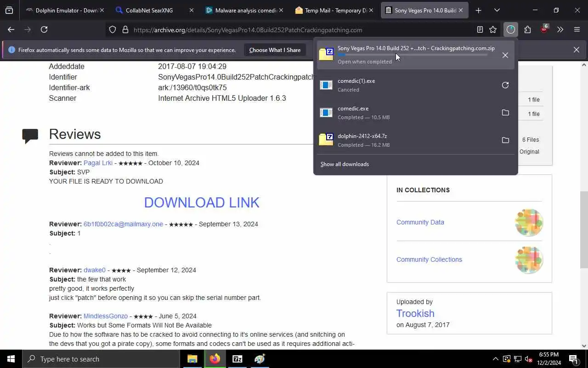Cancel the Sony Vegas Pro zip download
Image resolution: width=588 pixels, height=368 pixels.
pyautogui.click(x=505, y=55)
